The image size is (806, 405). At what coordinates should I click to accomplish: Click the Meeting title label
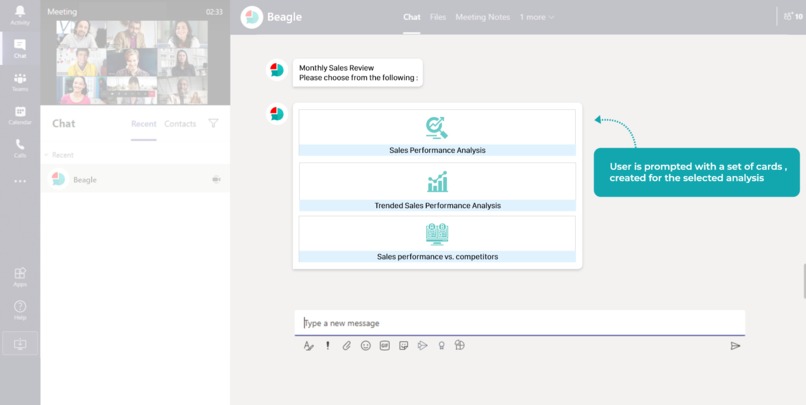(x=62, y=11)
